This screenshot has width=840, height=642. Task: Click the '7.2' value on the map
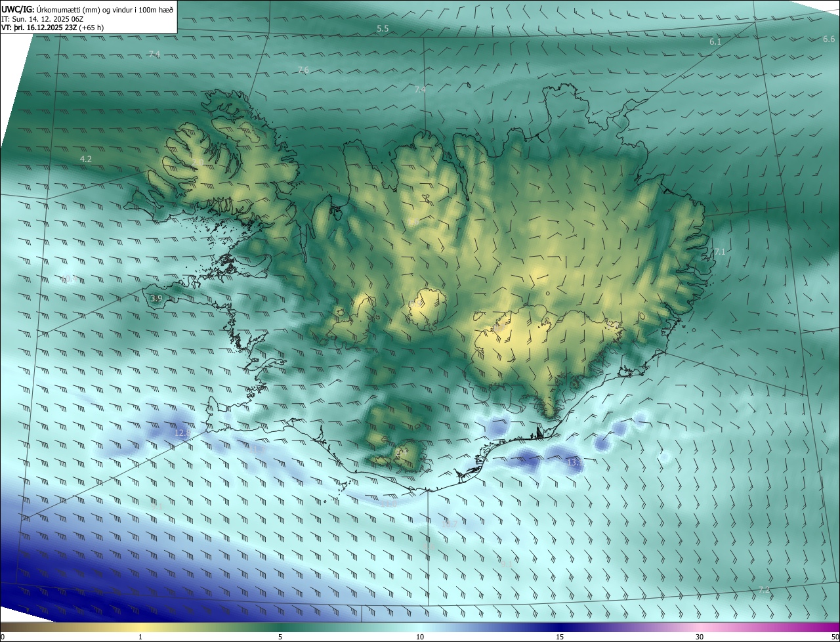[x=764, y=590]
